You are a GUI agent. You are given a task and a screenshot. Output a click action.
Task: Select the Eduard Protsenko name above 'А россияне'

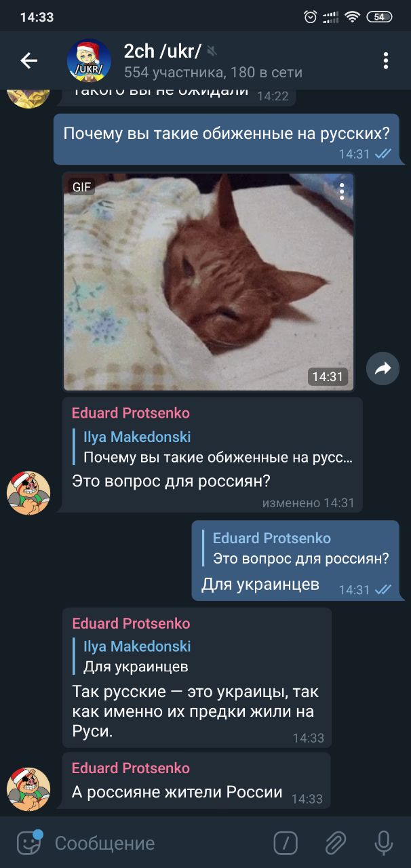point(131,768)
